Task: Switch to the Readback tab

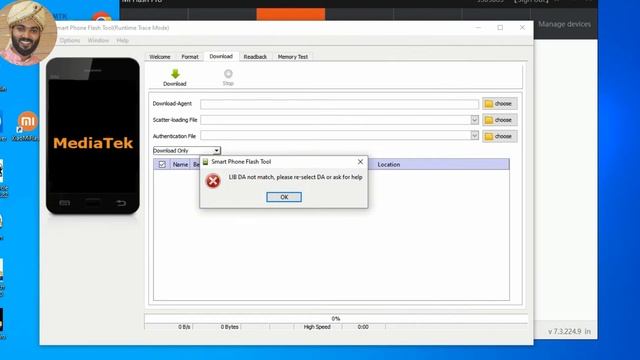Action: [255, 57]
